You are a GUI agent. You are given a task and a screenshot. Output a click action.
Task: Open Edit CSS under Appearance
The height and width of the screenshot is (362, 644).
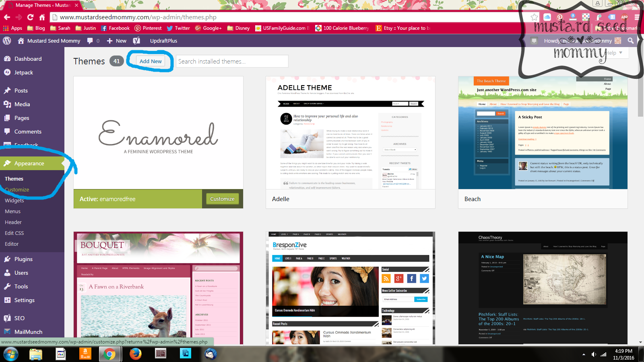[x=14, y=233]
